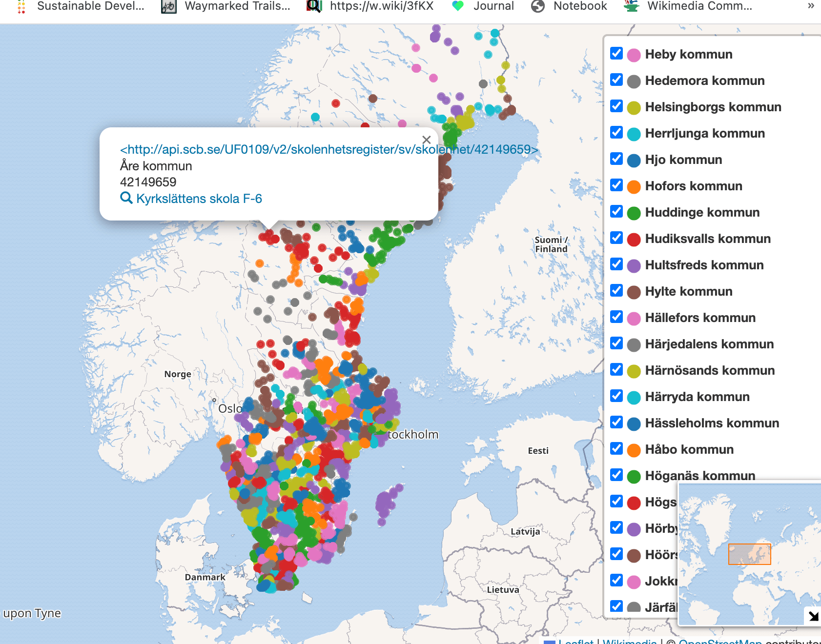Hide the Håbo kommun layer checkbox

click(616, 449)
